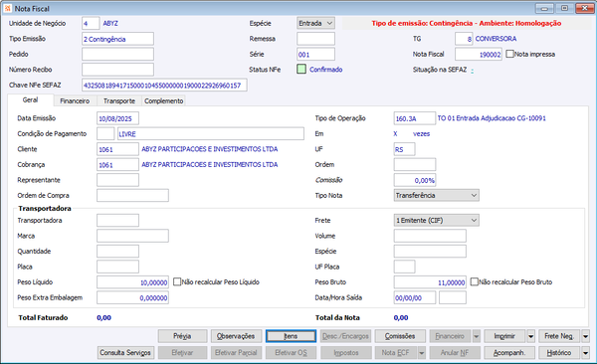The image size is (597, 364).
Task: Click the Prévia button
Action: (182, 336)
